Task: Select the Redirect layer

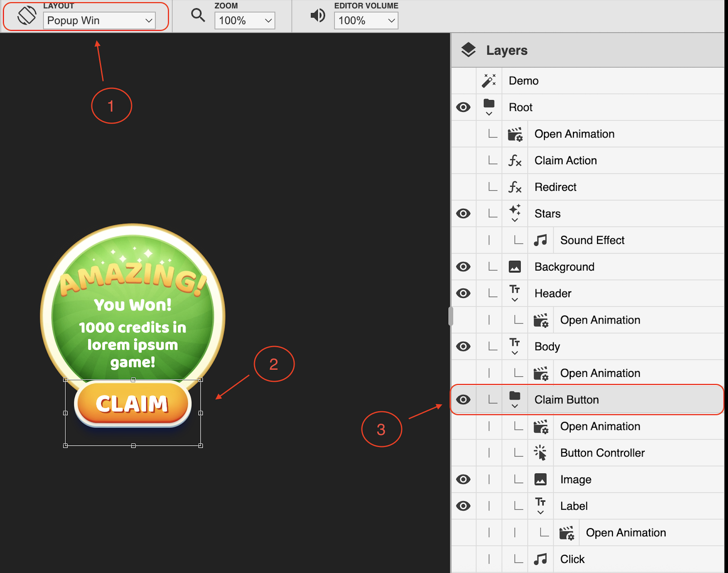Action: 555,187
